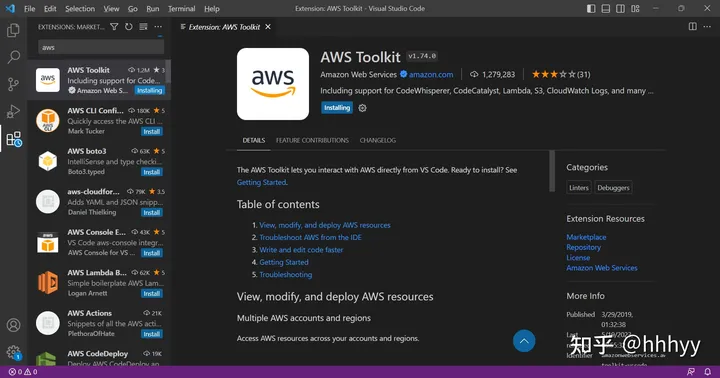Refresh the extensions marketplace list

(x=129, y=27)
